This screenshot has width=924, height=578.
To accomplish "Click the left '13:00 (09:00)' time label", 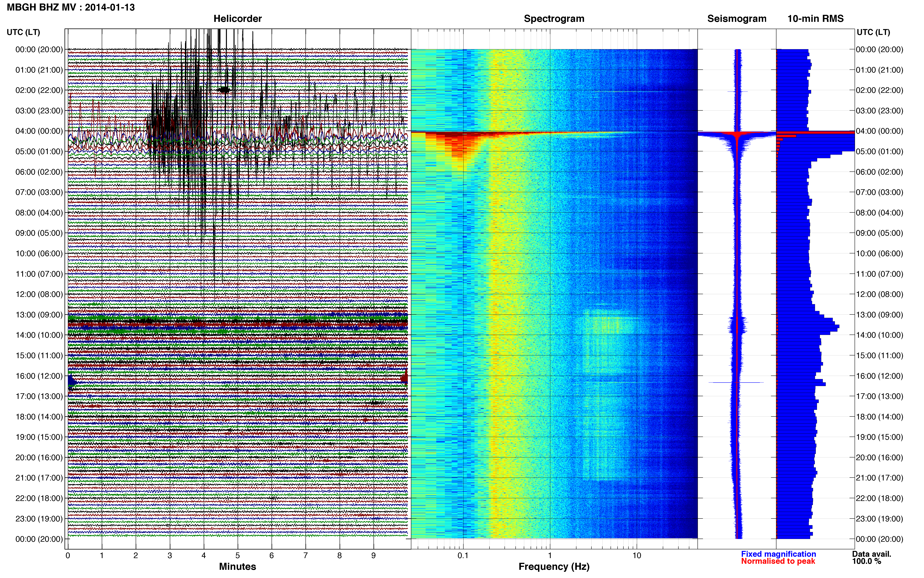I will (39, 315).
